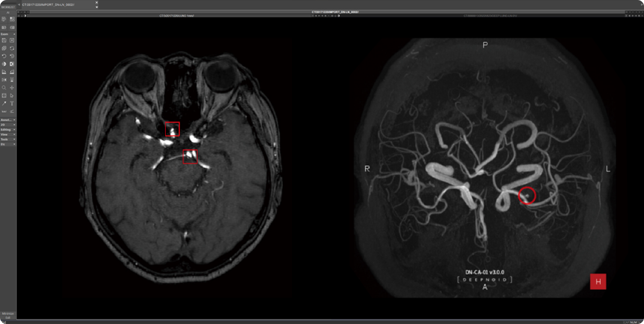
Task: Choose the arrow pointer selection tool
Action: [12, 95]
